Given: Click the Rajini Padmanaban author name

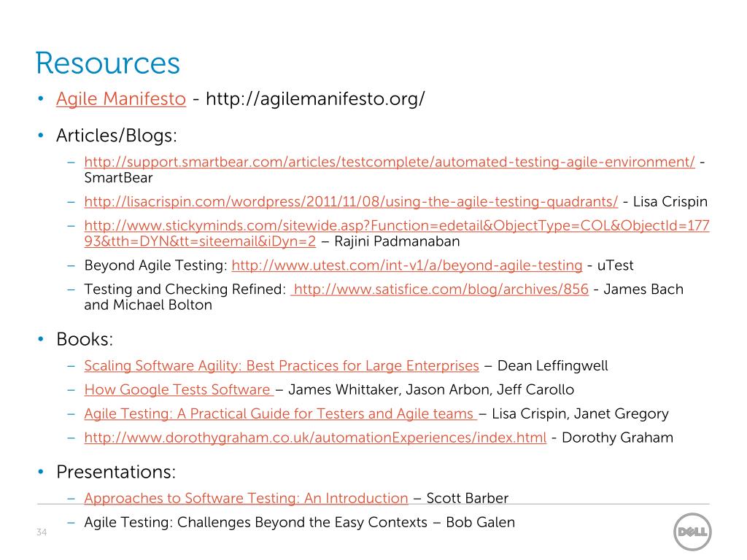Looking at the screenshot, I should coord(398,241).
